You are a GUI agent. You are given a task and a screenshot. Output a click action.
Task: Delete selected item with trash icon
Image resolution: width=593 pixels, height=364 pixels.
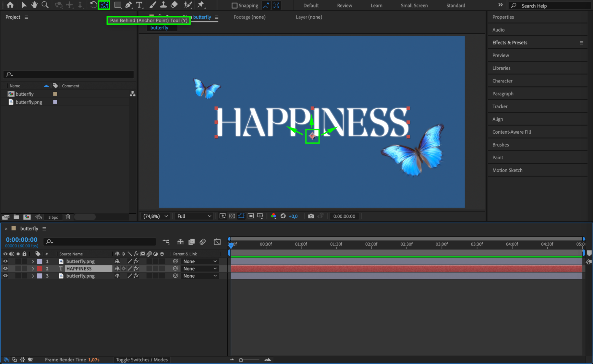[68, 217]
